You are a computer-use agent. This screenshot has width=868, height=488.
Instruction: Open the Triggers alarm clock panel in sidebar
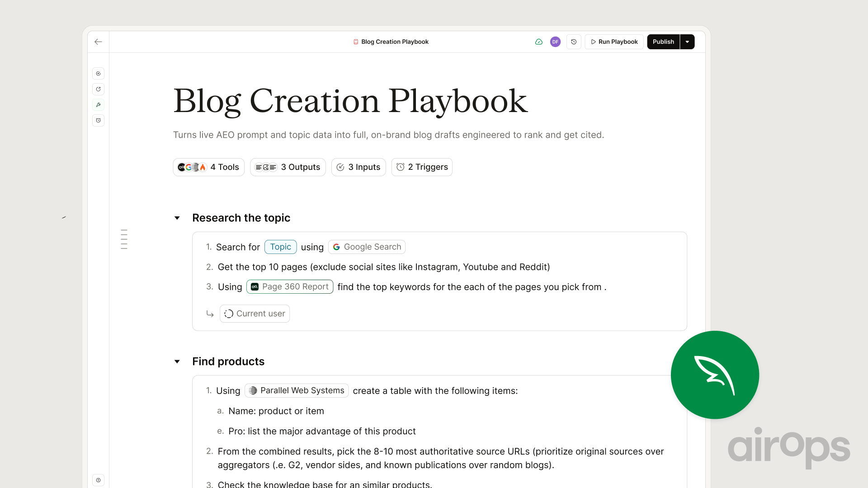98,120
